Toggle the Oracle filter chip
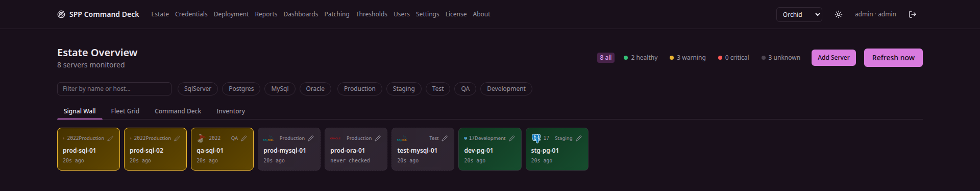This screenshot has height=191, width=980. pyautogui.click(x=315, y=89)
